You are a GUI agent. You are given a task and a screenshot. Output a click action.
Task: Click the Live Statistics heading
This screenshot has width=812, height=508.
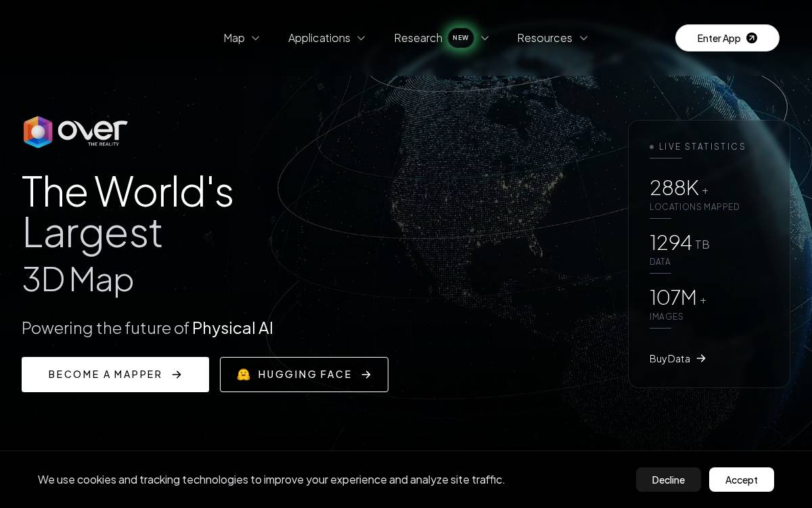[x=702, y=146]
